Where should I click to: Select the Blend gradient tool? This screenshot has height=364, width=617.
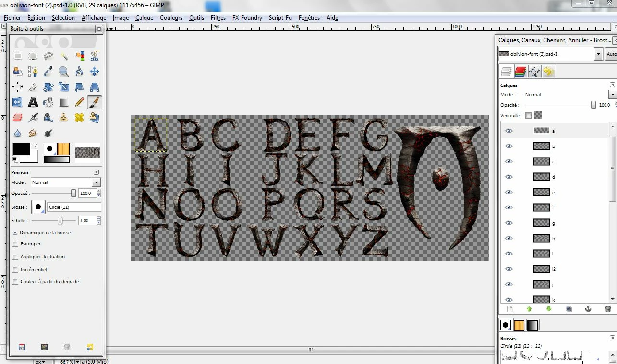(x=63, y=102)
